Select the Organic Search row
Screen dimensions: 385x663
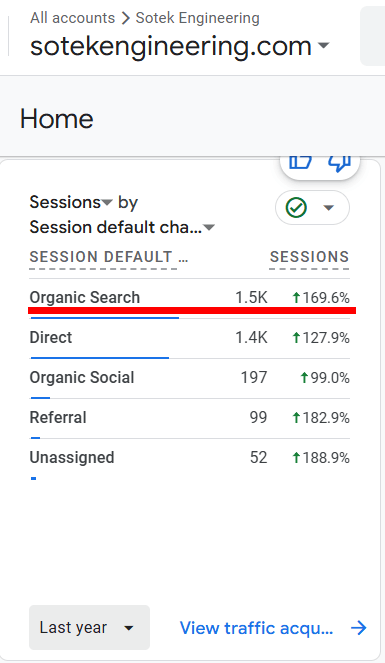click(x=189, y=298)
